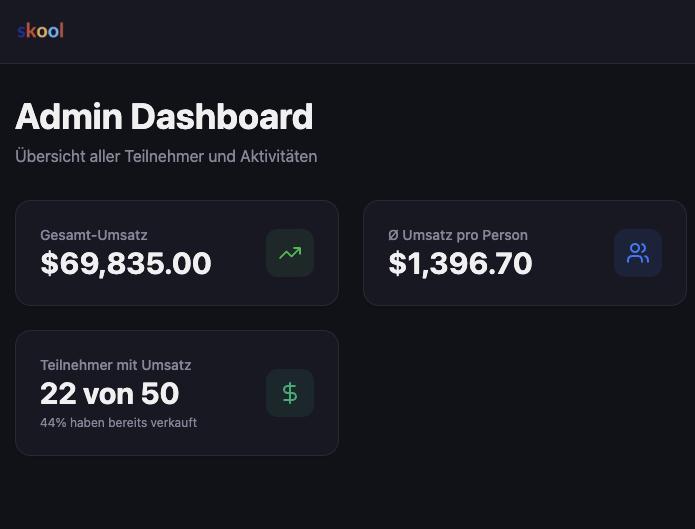Screen dimensions: 695x529
Task: Click the $1,396.70 average revenue value
Action: [460, 264]
